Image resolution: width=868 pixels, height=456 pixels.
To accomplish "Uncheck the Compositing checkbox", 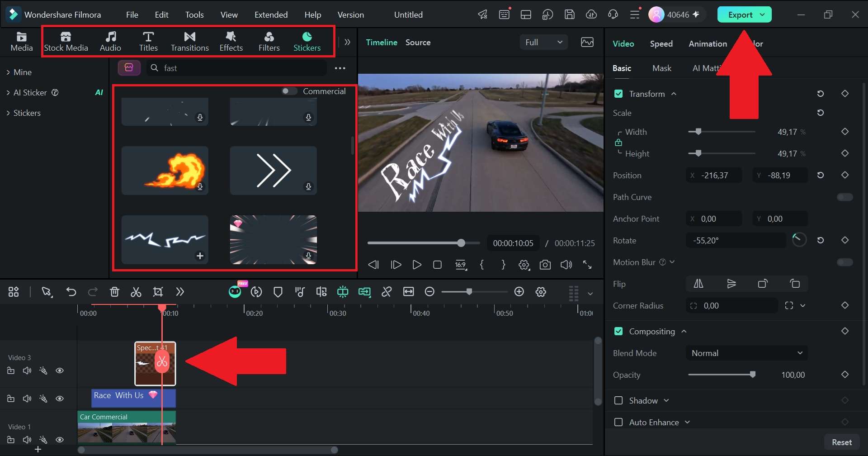I will pos(618,331).
